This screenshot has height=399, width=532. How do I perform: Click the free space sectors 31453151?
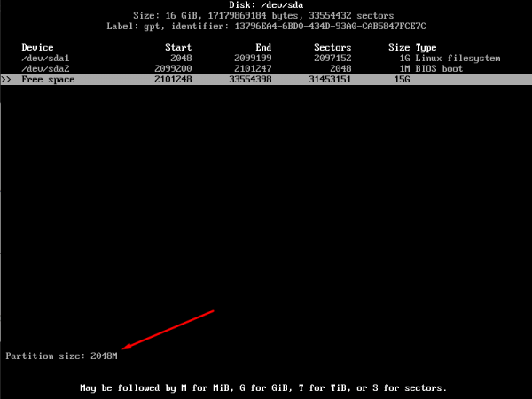click(330, 80)
